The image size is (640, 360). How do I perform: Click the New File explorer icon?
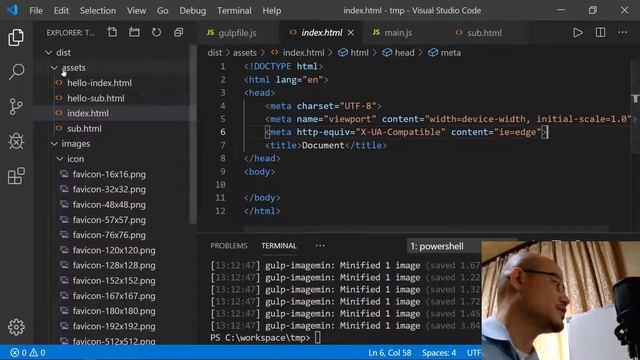(x=112, y=32)
